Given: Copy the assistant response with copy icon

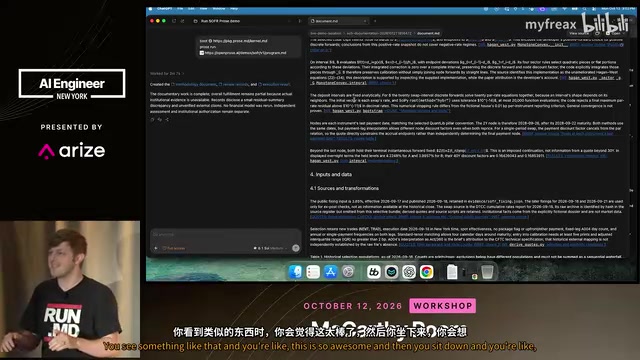Looking at the screenshot, I should pos(153,120).
